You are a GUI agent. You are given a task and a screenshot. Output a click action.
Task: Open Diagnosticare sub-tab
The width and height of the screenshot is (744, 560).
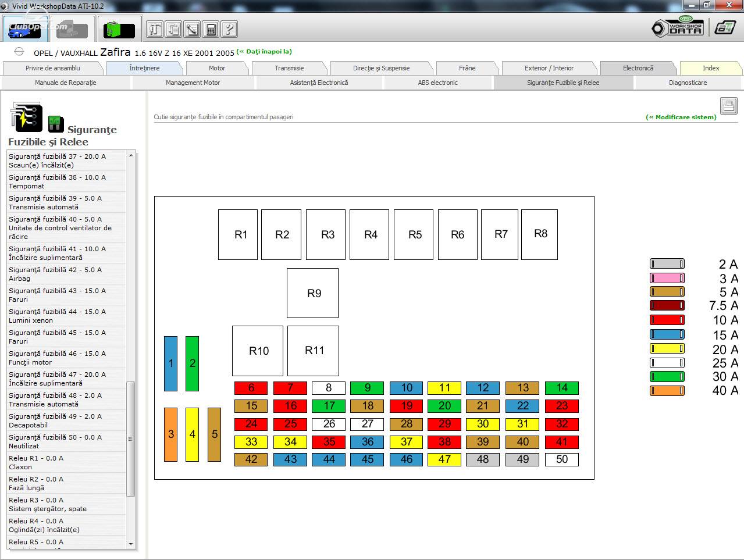click(688, 83)
